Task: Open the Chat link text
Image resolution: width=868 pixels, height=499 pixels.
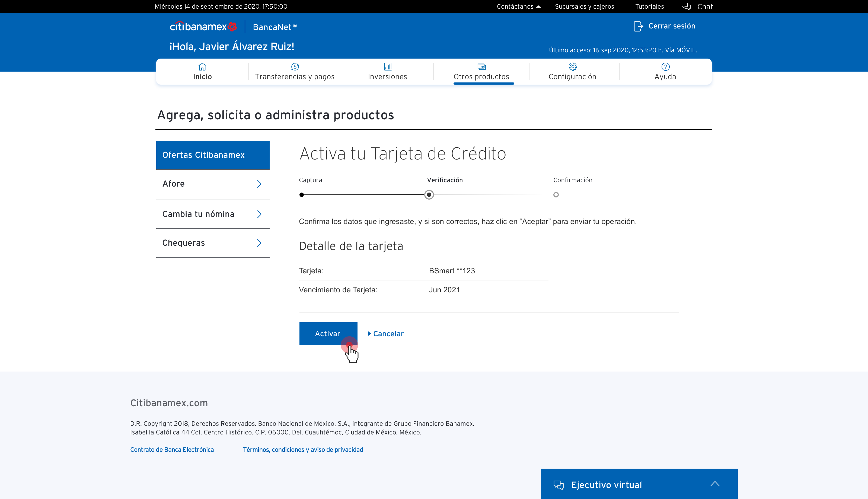Action: (705, 7)
